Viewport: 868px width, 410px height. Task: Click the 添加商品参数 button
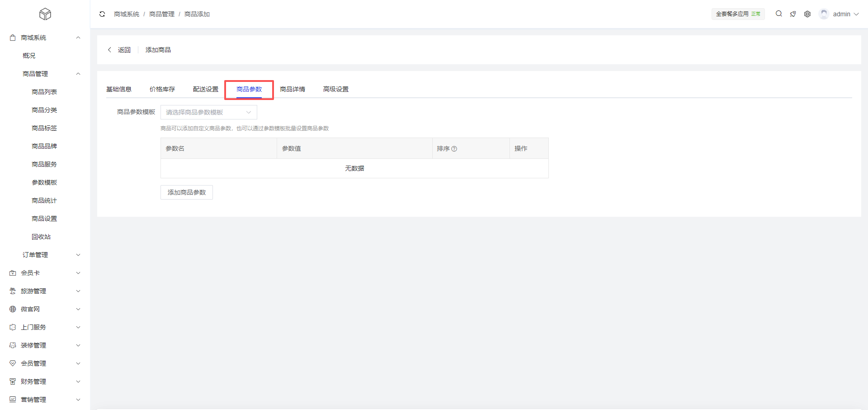pos(187,192)
